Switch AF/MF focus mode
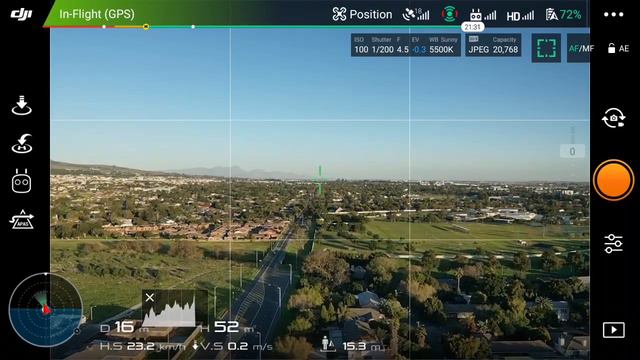The width and height of the screenshot is (640, 360). (x=580, y=49)
